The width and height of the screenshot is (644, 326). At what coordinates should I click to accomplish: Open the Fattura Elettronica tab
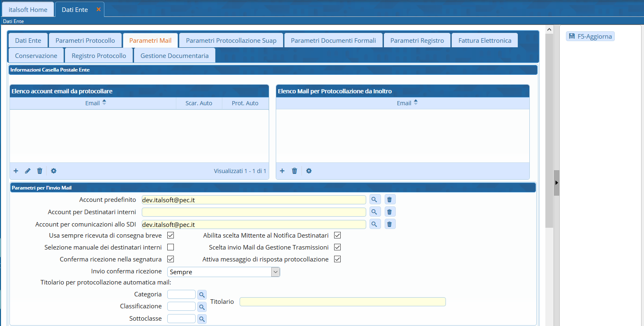[485, 41]
